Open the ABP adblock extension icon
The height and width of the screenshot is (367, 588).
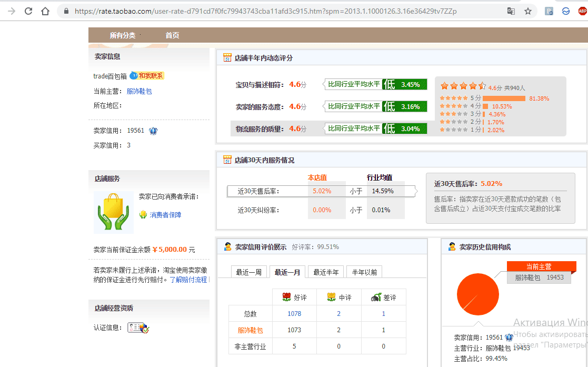(582, 11)
